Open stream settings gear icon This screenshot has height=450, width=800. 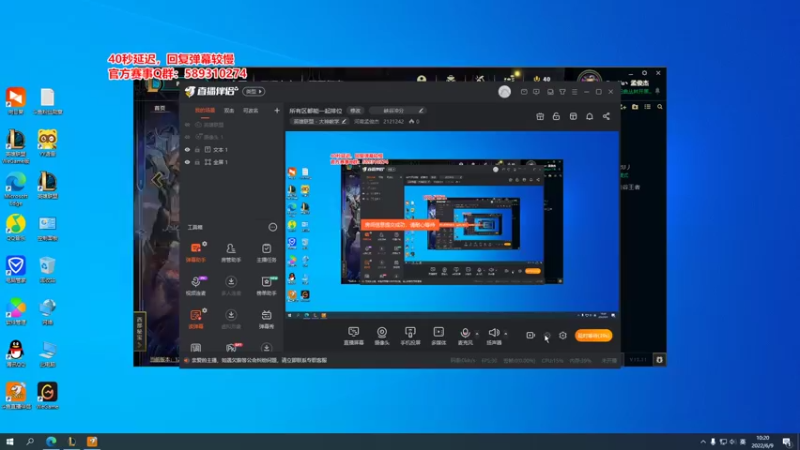click(x=563, y=335)
